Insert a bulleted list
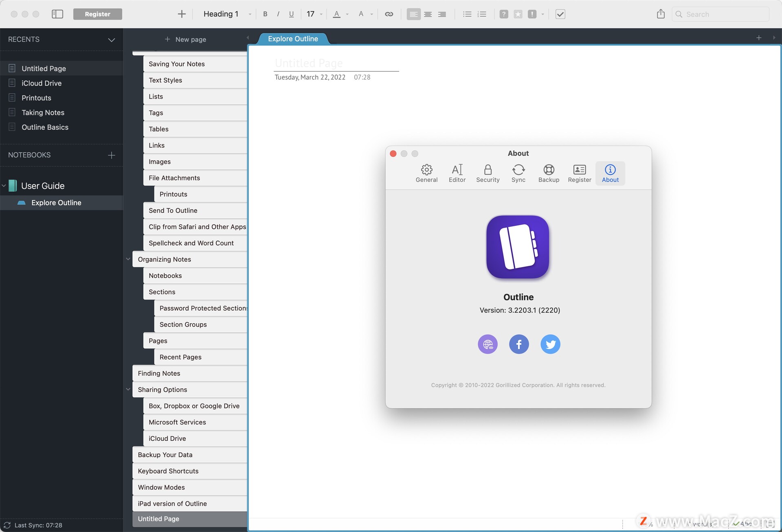This screenshot has height=532, width=782. point(467,14)
